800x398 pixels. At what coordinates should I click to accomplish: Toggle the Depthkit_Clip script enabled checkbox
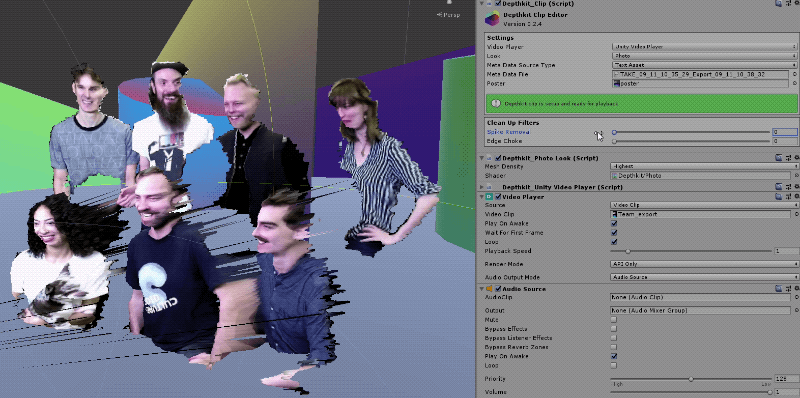point(498,4)
